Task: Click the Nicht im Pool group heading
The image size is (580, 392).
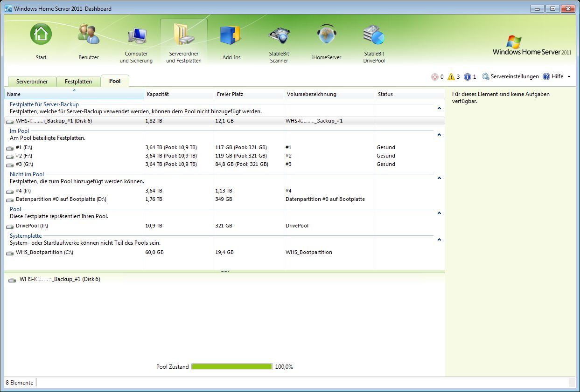Action: coord(27,174)
